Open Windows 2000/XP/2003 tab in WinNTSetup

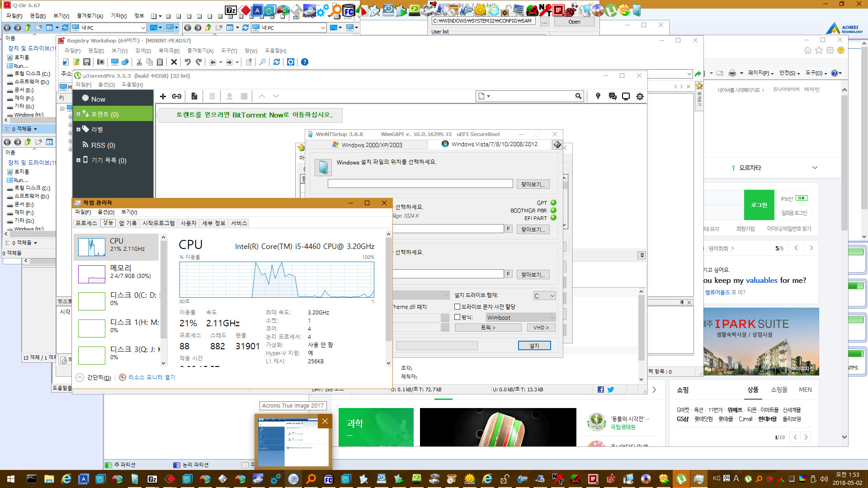367,145
